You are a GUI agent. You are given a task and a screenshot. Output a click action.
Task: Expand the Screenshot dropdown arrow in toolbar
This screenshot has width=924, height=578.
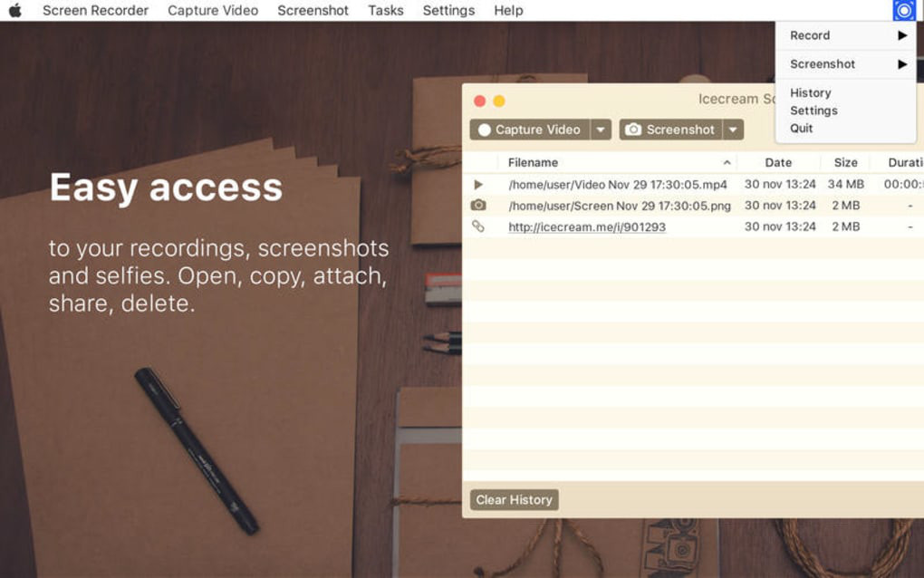[733, 130]
